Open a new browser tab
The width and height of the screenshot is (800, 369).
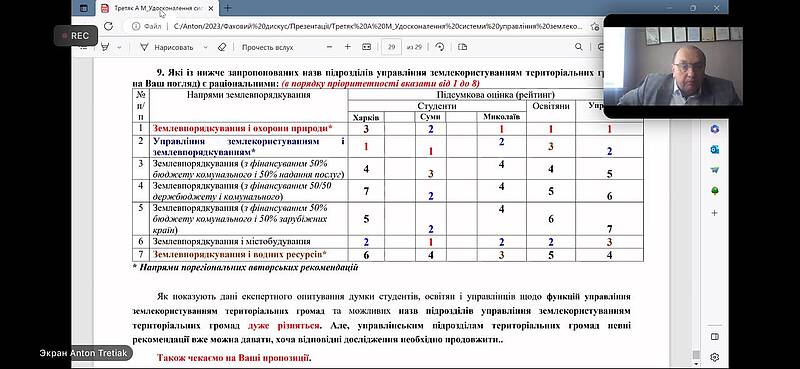(228, 8)
